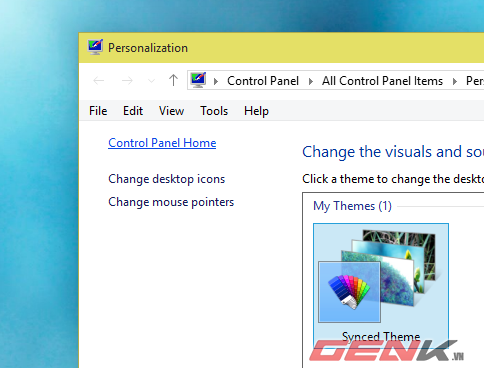Open the Help menu
The width and height of the screenshot is (484, 368).
256,111
